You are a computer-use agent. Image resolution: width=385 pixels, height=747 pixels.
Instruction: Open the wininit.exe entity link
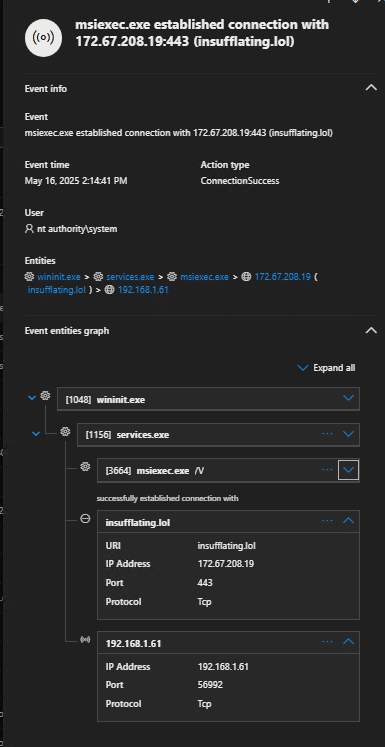(59, 277)
